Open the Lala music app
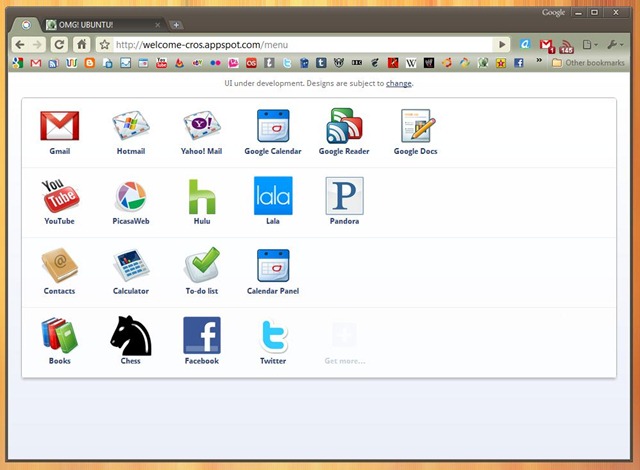640x470 pixels. point(273,195)
